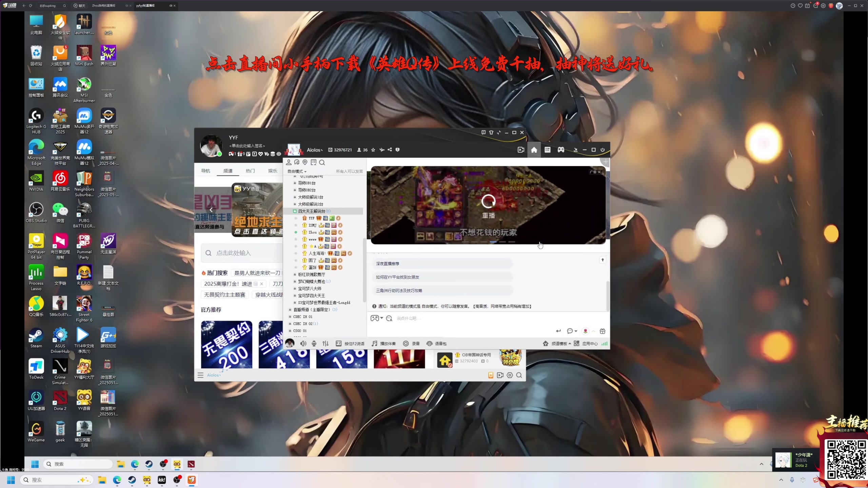Join the 大师级解说1台 channel
This screenshot has height=488, width=868.
[310, 197]
